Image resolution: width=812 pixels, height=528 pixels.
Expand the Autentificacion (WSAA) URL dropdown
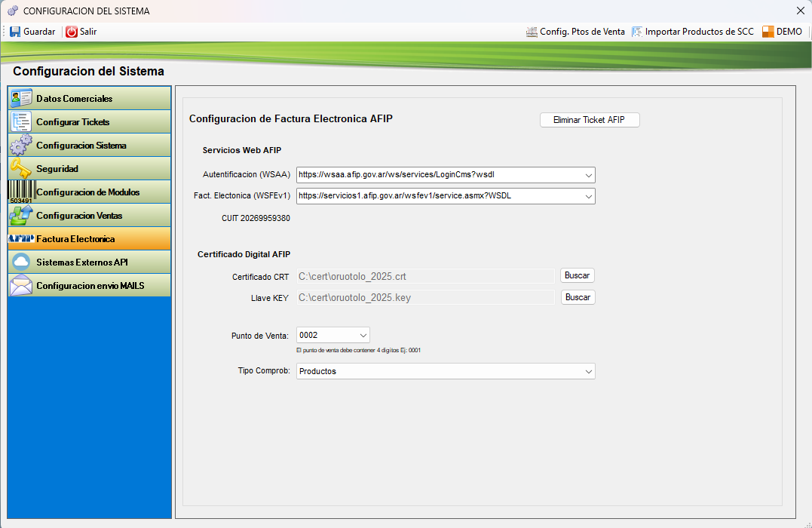tap(588, 175)
